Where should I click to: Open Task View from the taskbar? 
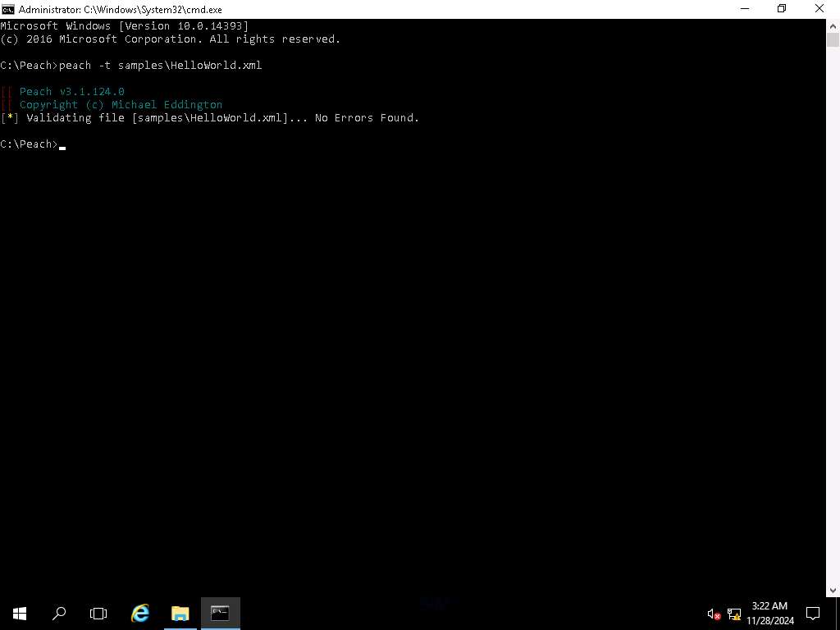(x=98, y=613)
